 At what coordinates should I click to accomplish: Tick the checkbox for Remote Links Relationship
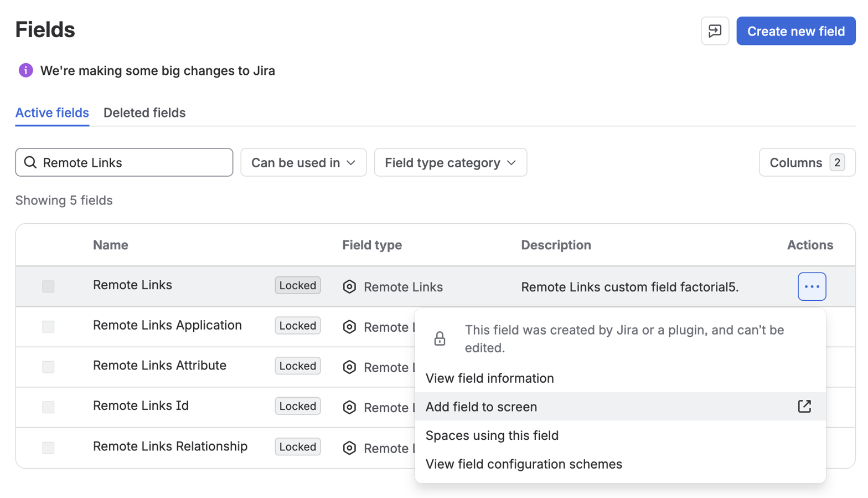[x=48, y=448]
